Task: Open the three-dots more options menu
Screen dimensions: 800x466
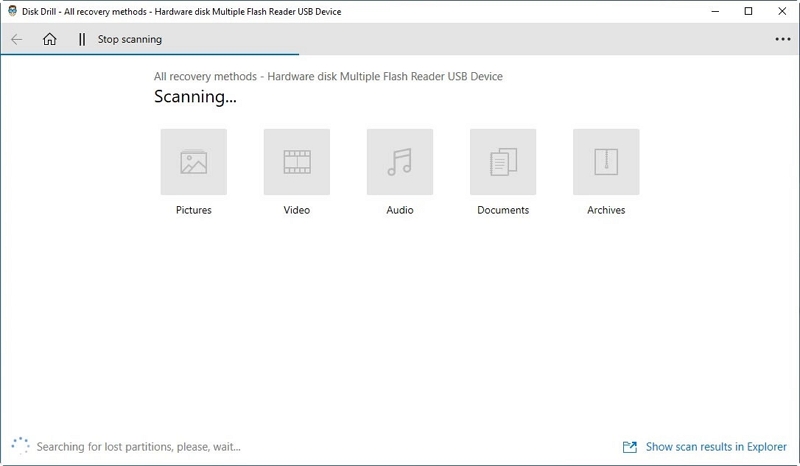Action: click(x=783, y=39)
